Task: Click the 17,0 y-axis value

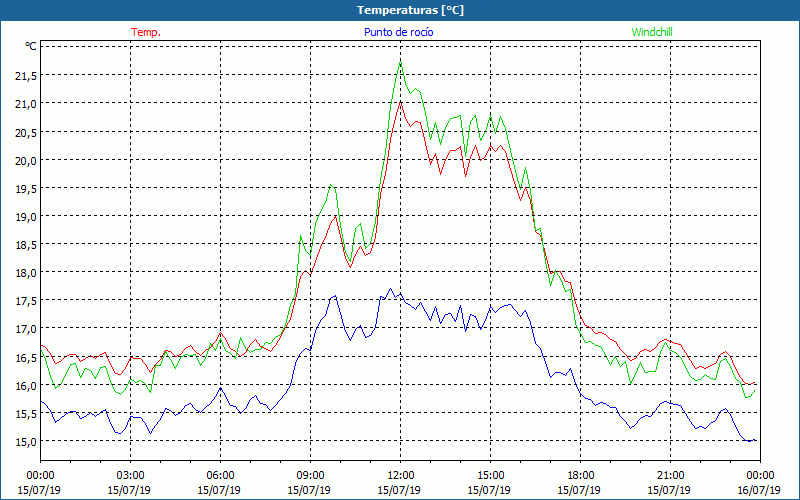Action: pos(26,329)
